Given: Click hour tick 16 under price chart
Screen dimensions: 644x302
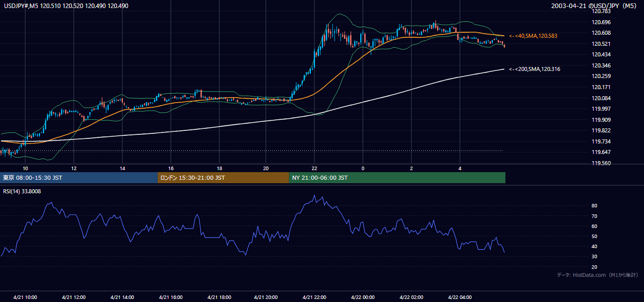Looking at the screenshot, I should [171, 168].
